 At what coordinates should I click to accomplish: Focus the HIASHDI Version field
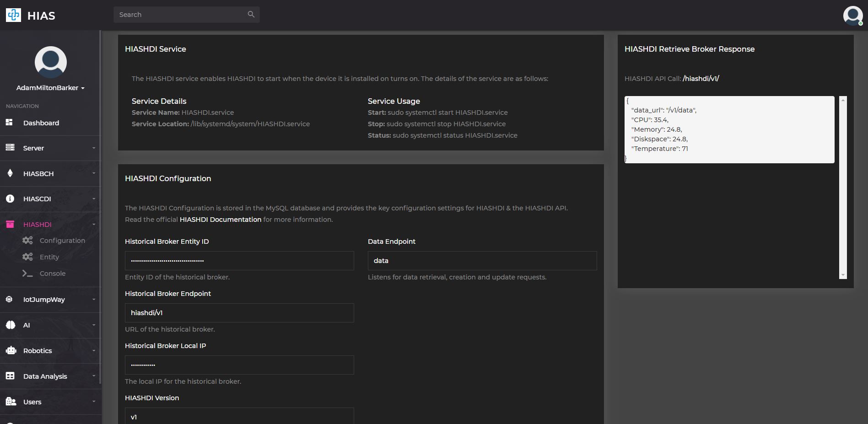click(239, 416)
